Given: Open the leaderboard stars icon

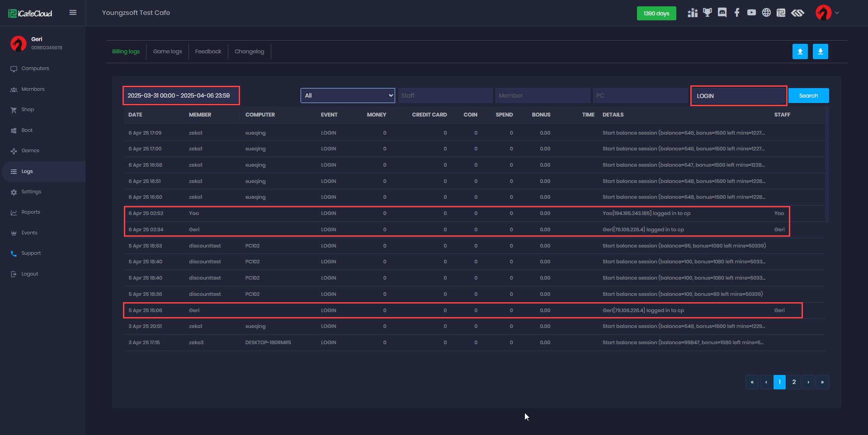Looking at the screenshot, I should tap(693, 13).
